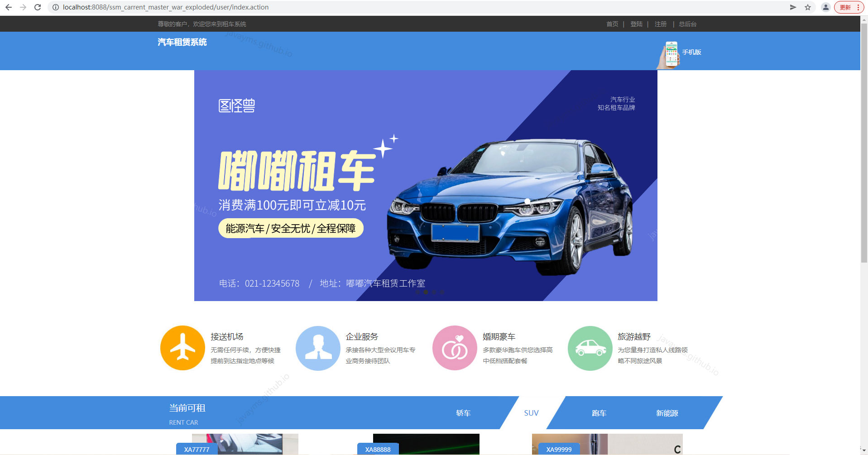Click the green car icon for 旅游越野

[x=590, y=348]
